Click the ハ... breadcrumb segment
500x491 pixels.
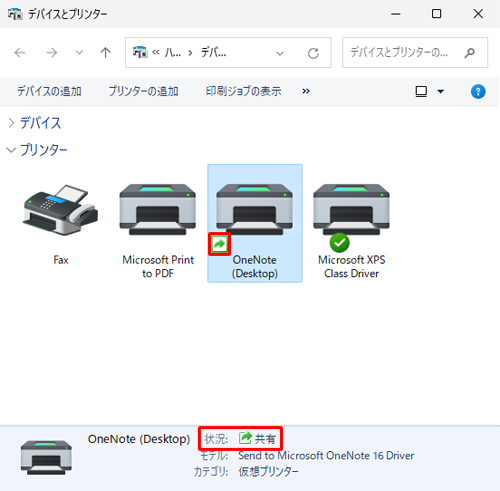(x=173, y=52)
